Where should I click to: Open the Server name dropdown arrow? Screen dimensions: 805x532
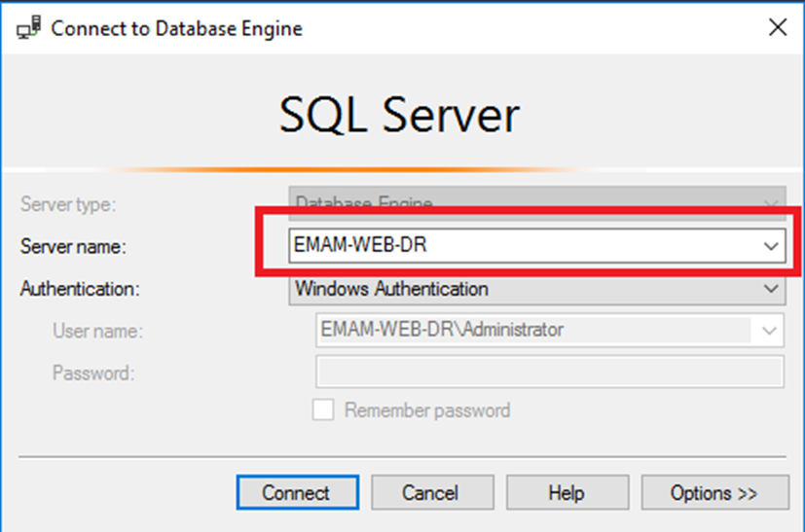tap(771, 246)
